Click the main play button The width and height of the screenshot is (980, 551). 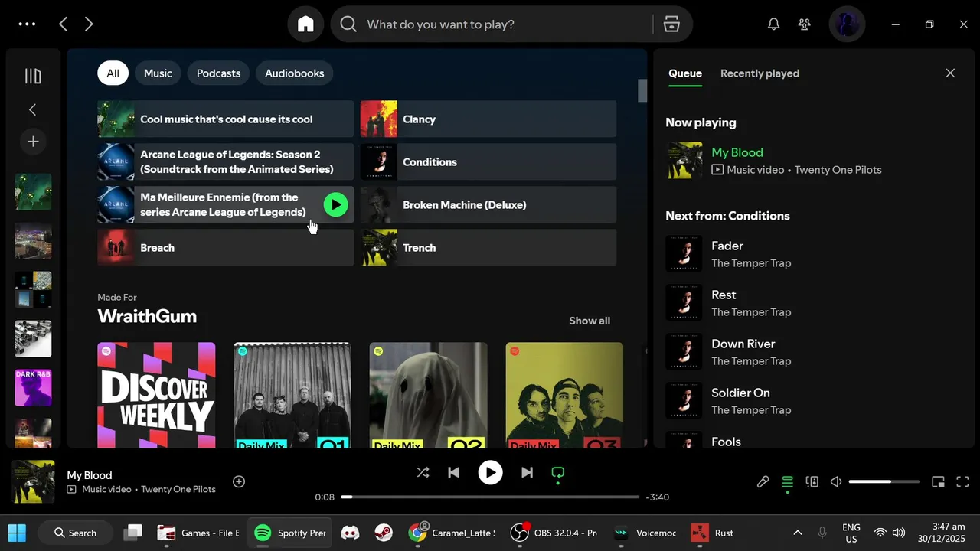pos(490,473)
